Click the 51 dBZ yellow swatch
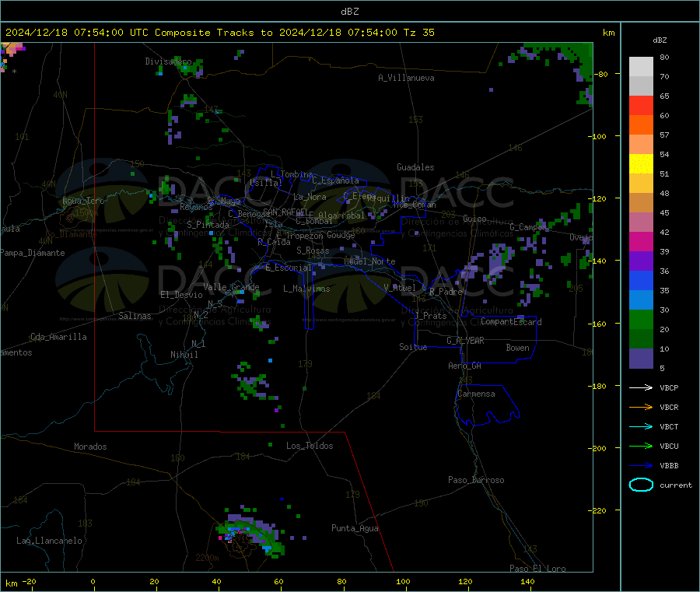Image resolution: width=700 pixels, height=592 pixels. pos(641,164)
